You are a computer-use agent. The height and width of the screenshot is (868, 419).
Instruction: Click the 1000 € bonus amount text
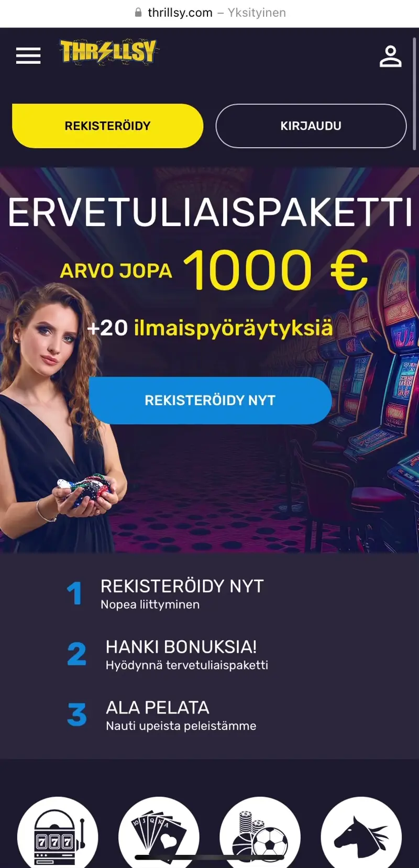coord(276,270)
